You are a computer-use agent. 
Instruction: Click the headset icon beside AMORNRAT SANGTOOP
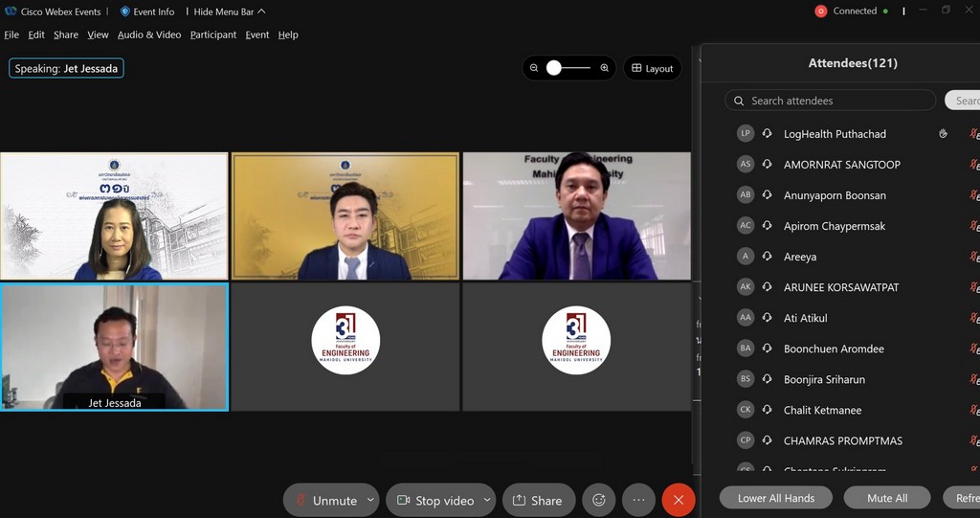(x=767, y=165)
